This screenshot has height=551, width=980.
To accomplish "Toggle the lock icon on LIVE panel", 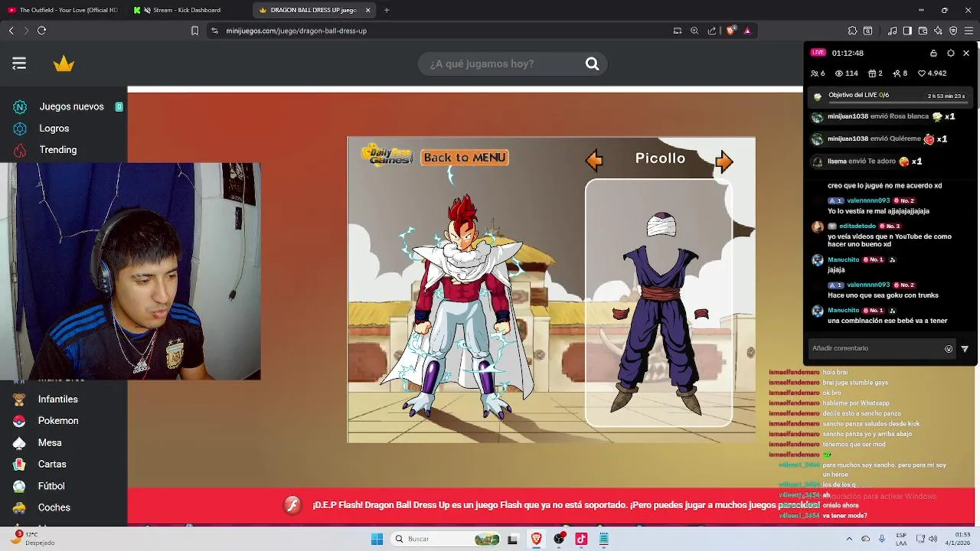I will coord(933,53).
